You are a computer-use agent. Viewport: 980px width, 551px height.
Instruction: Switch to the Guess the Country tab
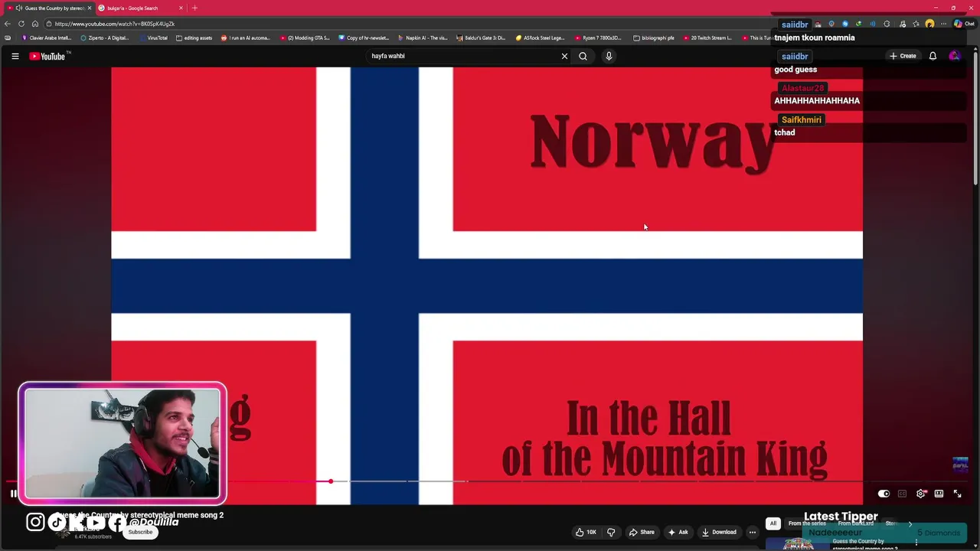tap(50, 8)
